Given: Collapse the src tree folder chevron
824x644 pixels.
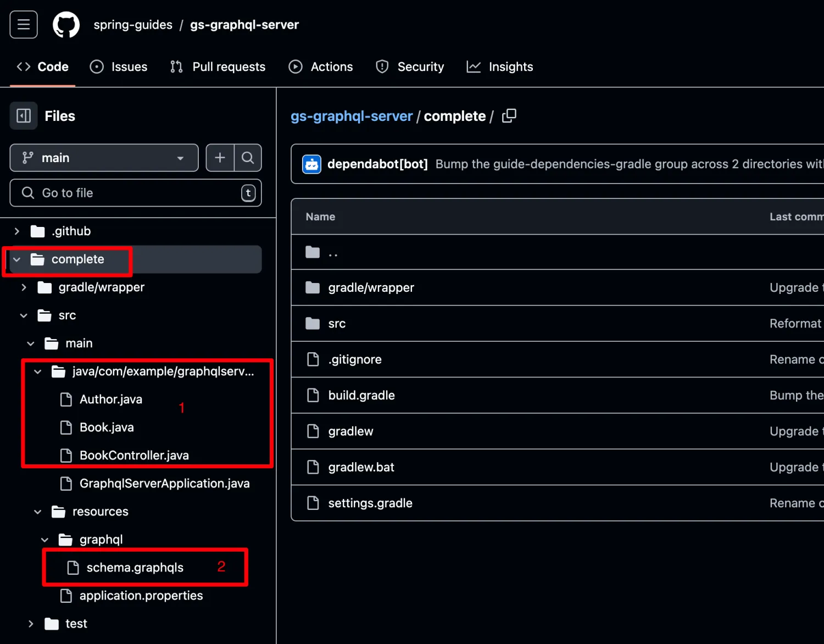Looking at the screenshot, I should [x=24, y=315].
